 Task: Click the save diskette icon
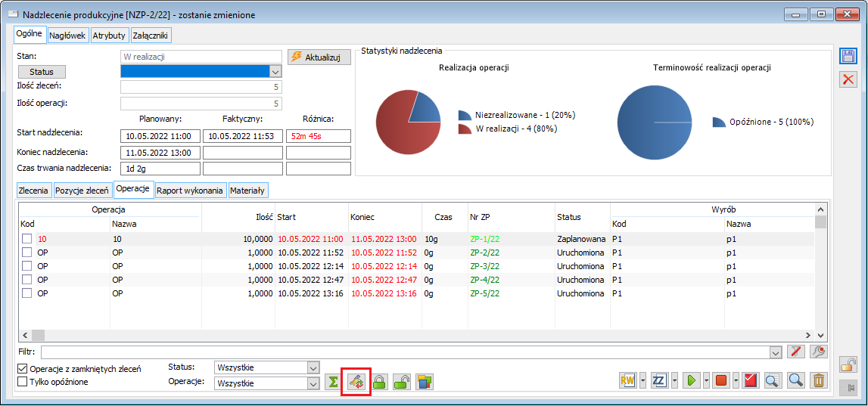point(848,57)
